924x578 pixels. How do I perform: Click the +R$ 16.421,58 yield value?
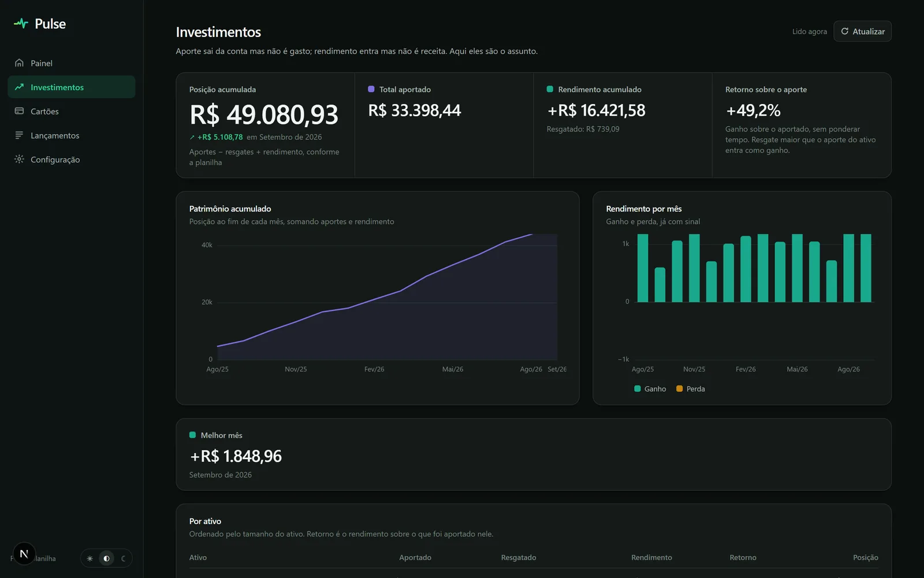(x=596, y=110)
